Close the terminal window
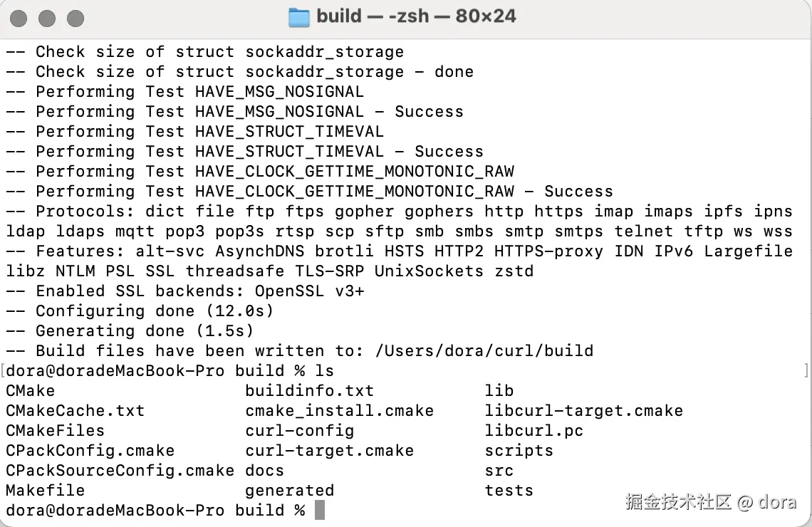The image size is (812, 527). [x=19, y=18]
